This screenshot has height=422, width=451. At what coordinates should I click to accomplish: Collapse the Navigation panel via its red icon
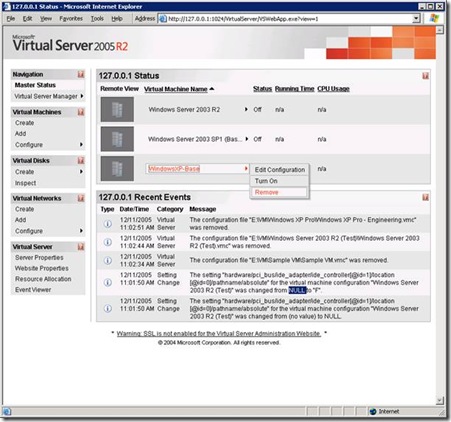click(81, 74)
